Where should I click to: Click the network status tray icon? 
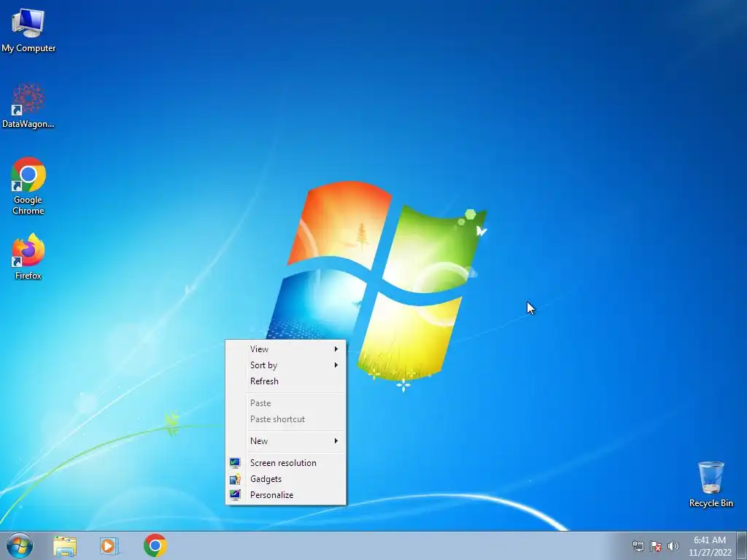[x=638, y=546]
